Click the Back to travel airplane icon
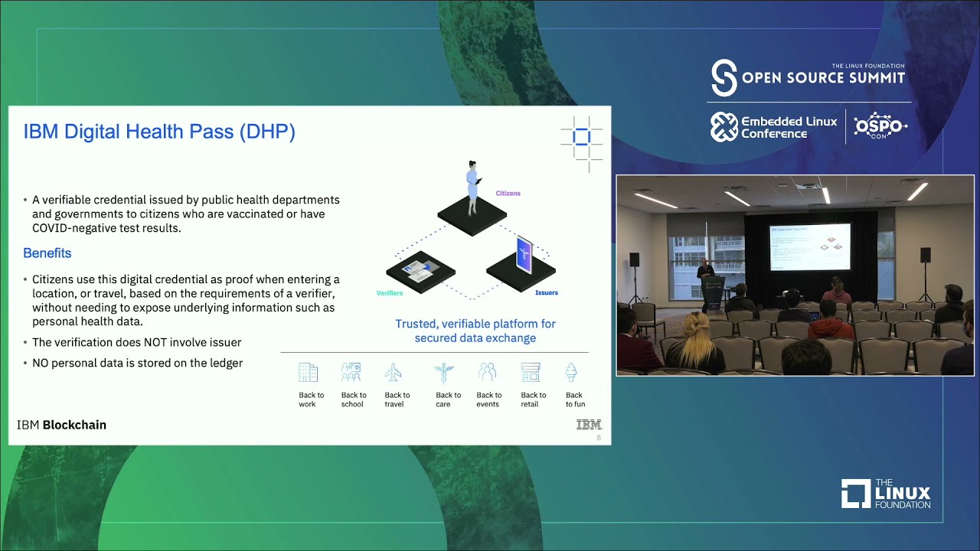 tap(394, 373)
